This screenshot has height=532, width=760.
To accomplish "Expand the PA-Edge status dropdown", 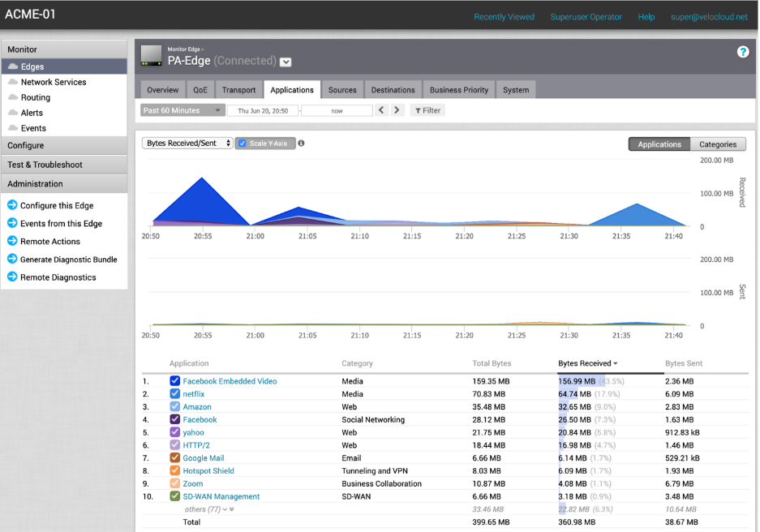I will point(286,61).
